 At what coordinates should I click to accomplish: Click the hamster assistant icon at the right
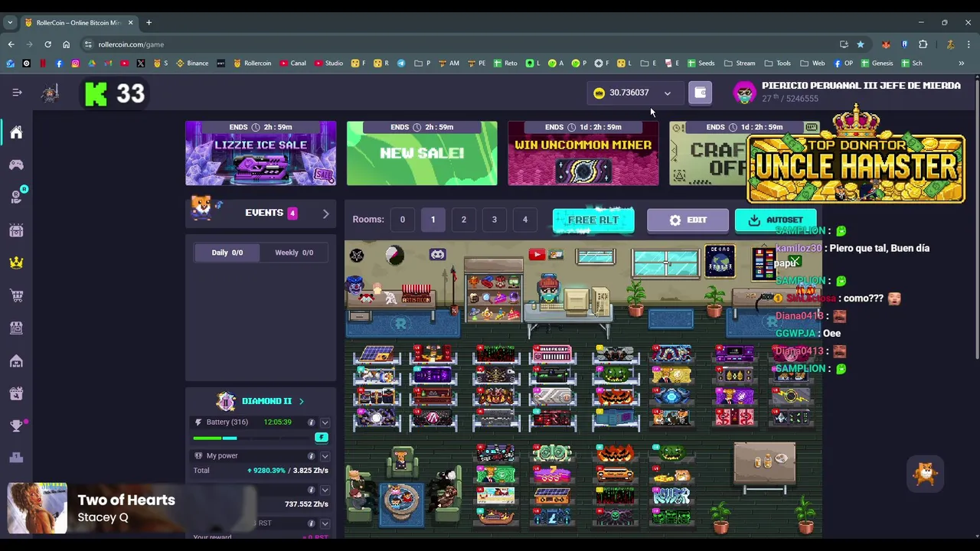click(x=926, y=474)
